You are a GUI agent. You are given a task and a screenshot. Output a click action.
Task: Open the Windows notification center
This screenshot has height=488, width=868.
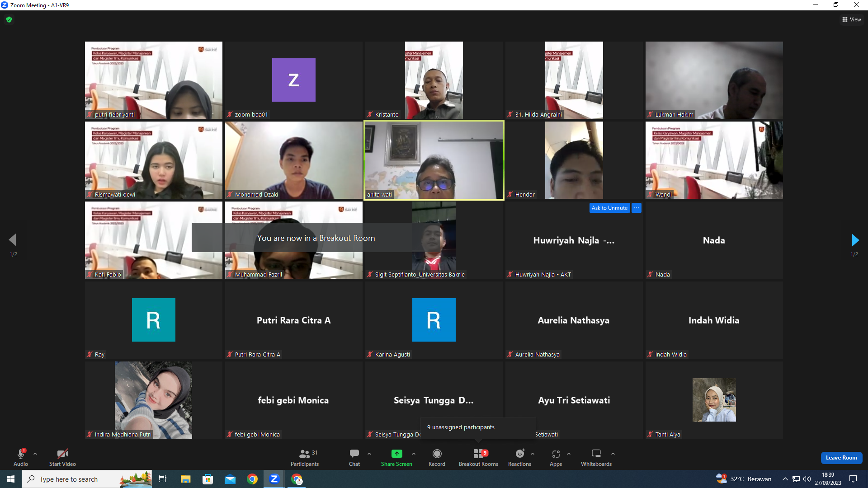[x=853, y=479]
